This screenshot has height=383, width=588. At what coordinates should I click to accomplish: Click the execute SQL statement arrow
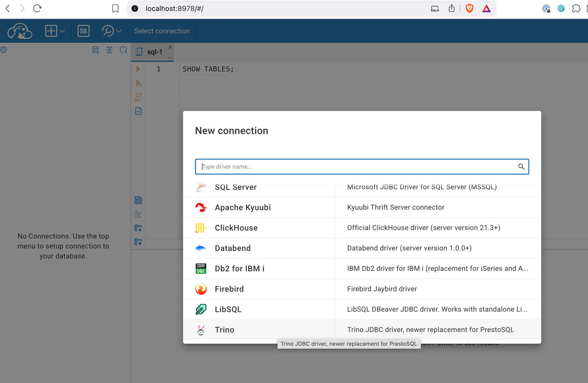coord(138,69)
